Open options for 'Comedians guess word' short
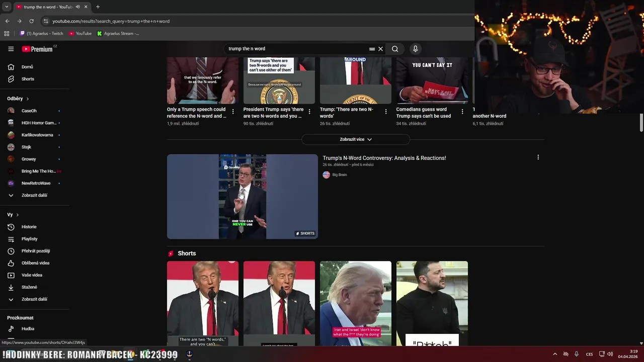The height and width of the screenshot is (362, 644). click(x=462, y=112)
